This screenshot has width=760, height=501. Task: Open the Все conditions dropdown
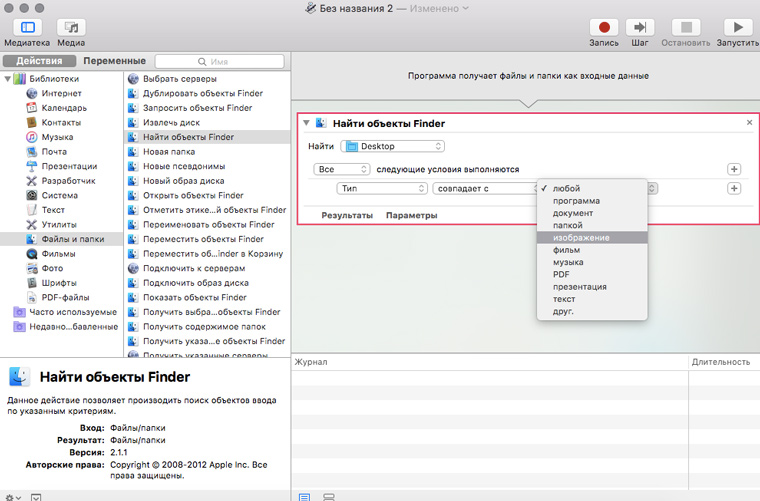coord(341,169)
